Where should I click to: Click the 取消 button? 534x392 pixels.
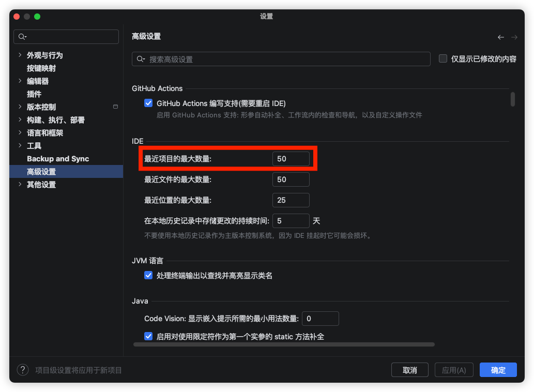[x=409, y=370]
